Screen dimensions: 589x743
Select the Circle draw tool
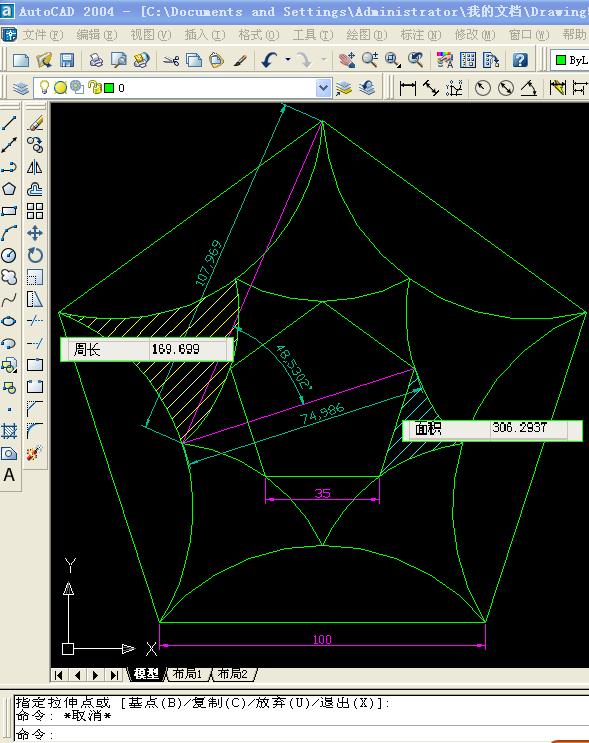coord(9,256)
